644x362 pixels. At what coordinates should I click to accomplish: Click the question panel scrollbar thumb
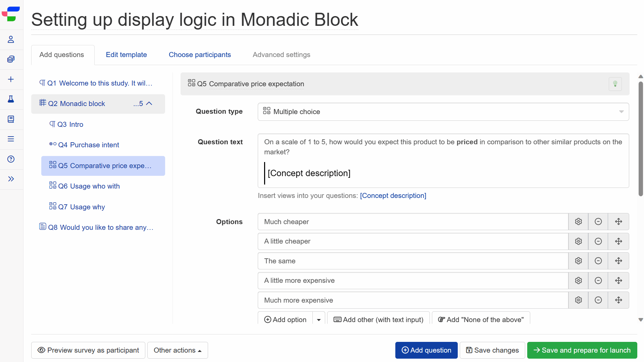(640, 139)
